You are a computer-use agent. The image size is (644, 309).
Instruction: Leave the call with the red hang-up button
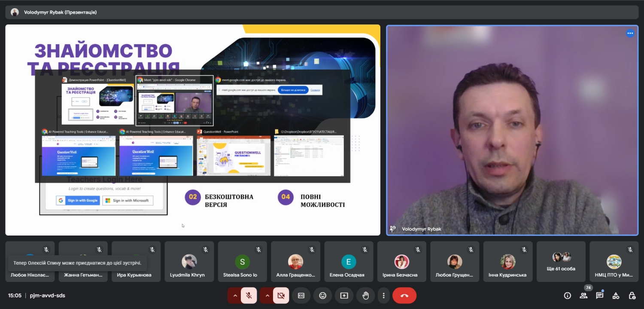click(x=404, y=295)
